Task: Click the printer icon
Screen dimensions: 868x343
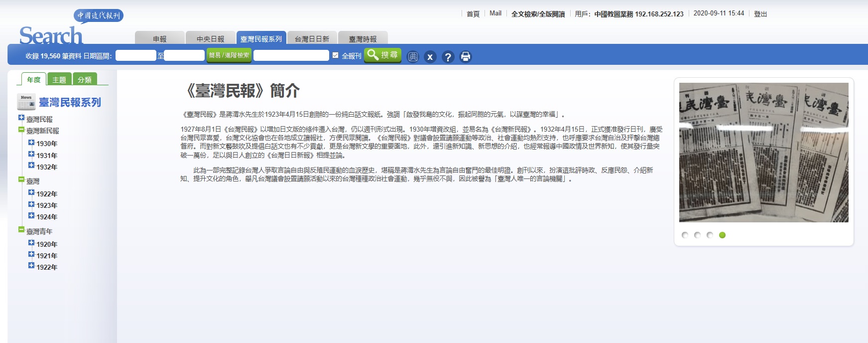Action: (466, 57)
